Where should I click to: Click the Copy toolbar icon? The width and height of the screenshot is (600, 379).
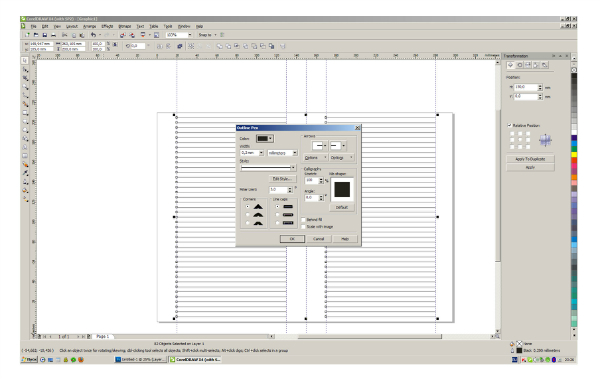point(73,35)
